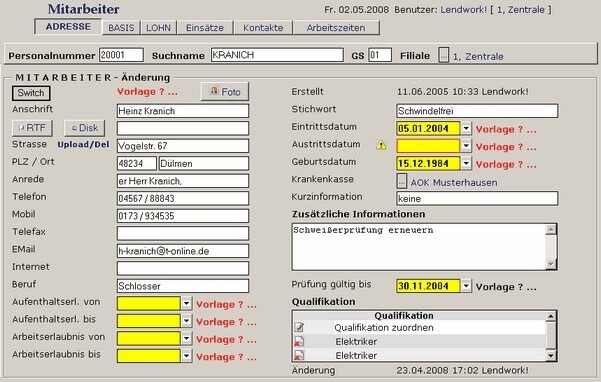
Task: Click the Ort field Dülmen
Action: tap(204, 163)
